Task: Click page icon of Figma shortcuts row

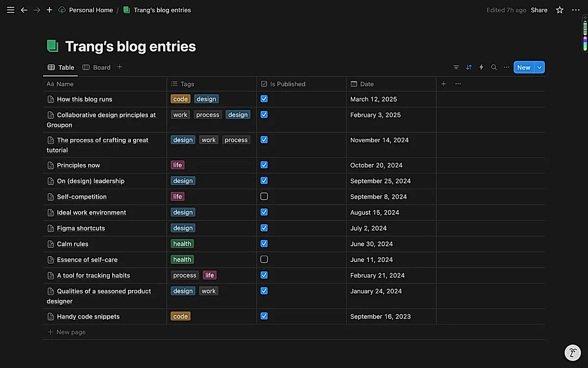Action: (50, 228)
